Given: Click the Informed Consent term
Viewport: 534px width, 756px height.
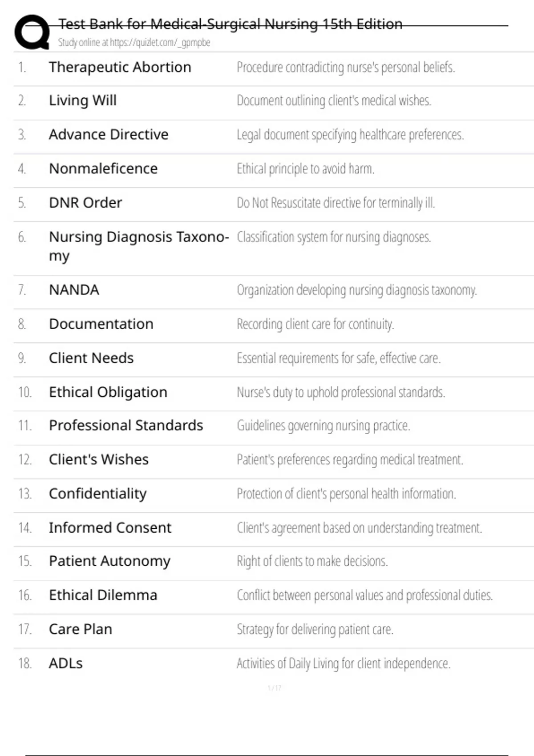Looking at the screenshot, I should click(110, 527).
